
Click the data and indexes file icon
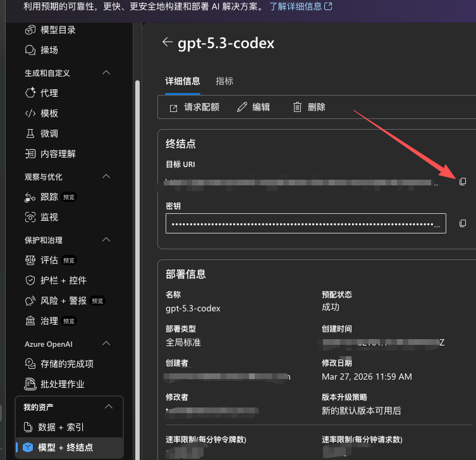[x=28, y=427]
